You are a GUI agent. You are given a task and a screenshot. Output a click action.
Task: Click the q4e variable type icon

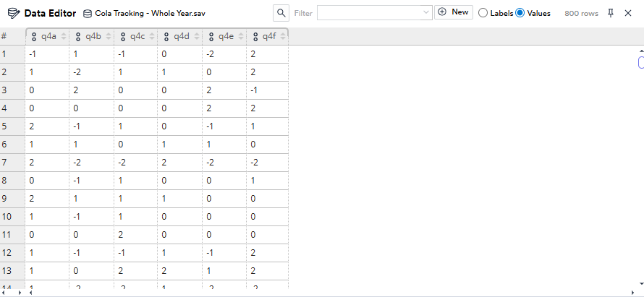click(211, 37)
